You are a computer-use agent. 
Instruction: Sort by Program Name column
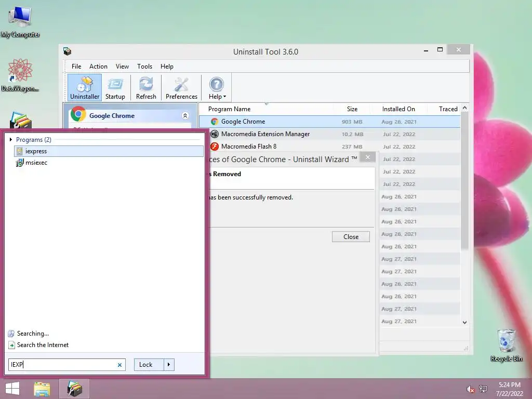(229, 109)
